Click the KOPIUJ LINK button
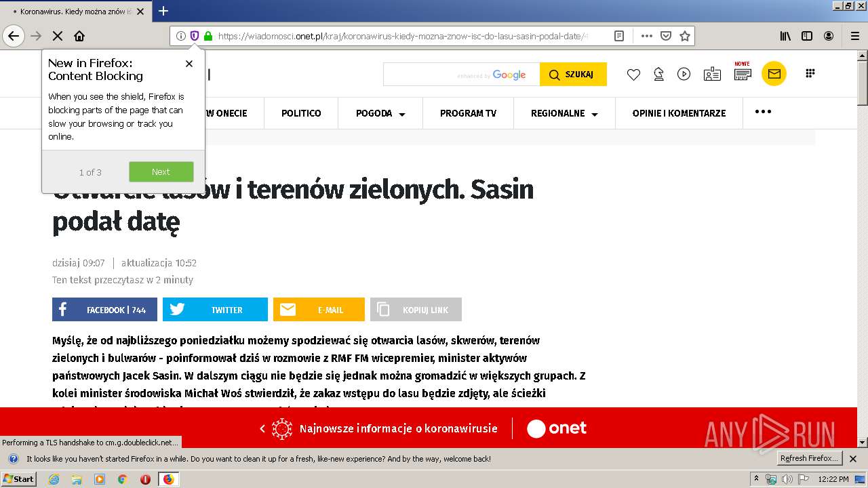This screenshot has width=868, height=488. (416, 310)
